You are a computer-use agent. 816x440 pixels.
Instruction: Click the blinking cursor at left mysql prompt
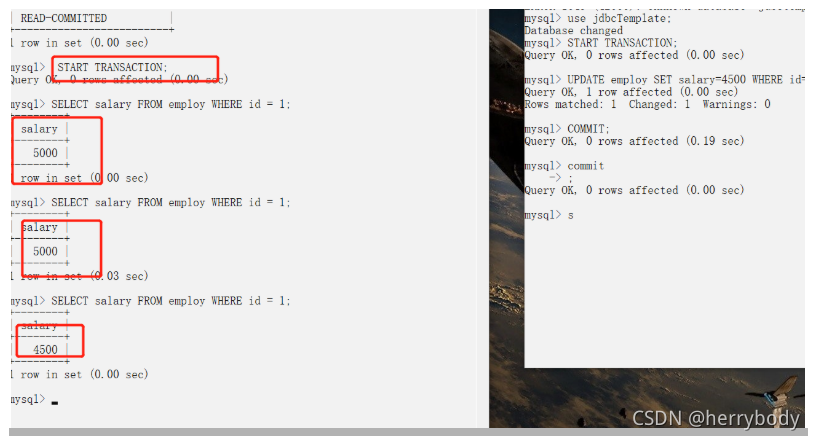click(x=55, y=402)
